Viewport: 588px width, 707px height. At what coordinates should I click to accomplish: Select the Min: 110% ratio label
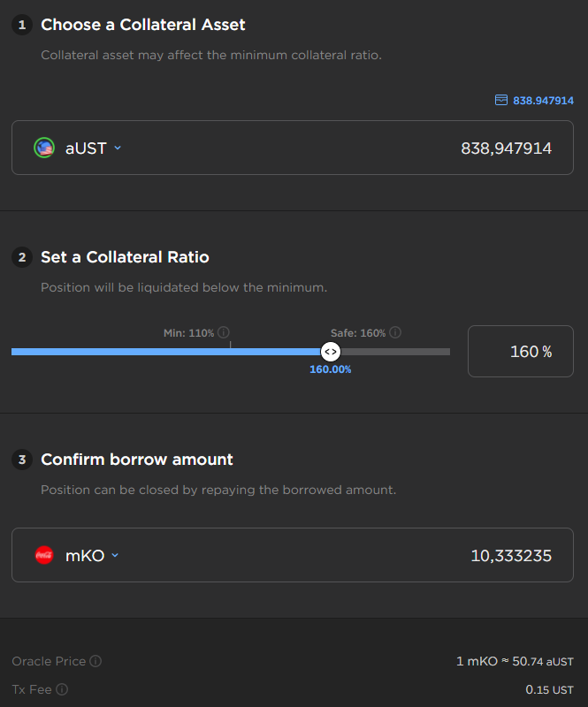tap(188, 333)
